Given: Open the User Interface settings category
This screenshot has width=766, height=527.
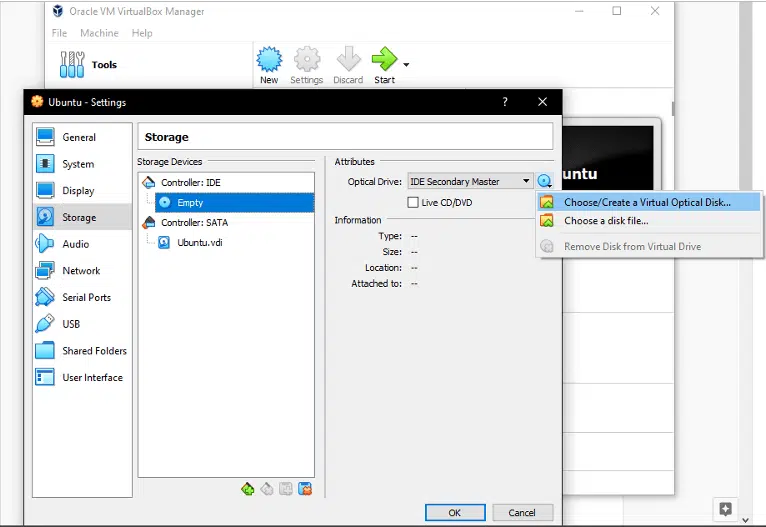Looking at the screenshot, I should click(82, 377).
